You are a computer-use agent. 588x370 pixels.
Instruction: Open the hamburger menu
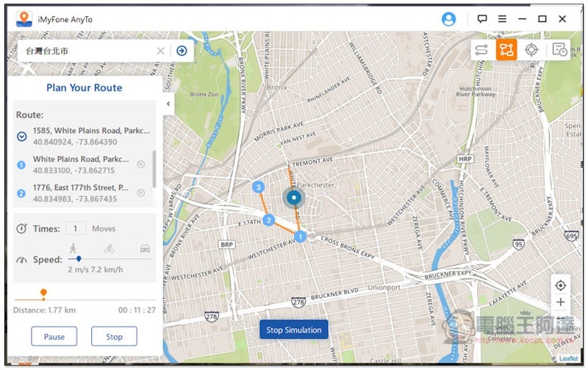(x=503, y=18)
